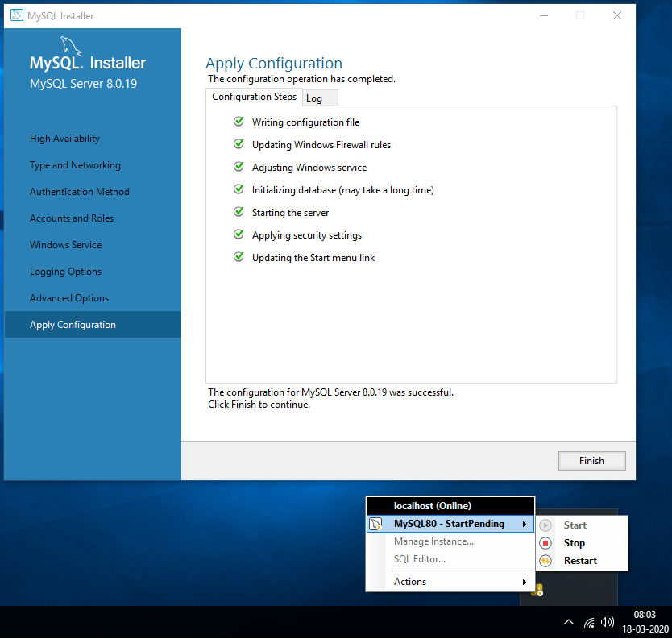Switch to the Log tab

[320, 98]
